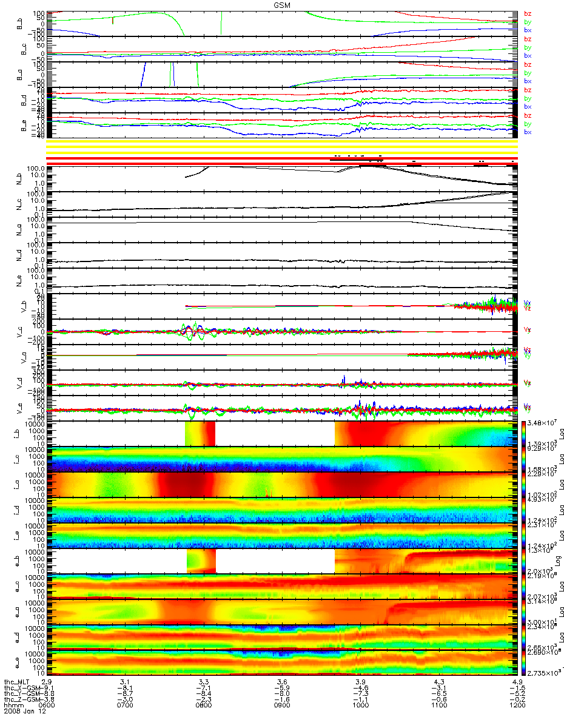Image resolution: width=564 pixels, height=728 pixels.
Task: Click the 1200 time tick label
Action: click(517, 707)
